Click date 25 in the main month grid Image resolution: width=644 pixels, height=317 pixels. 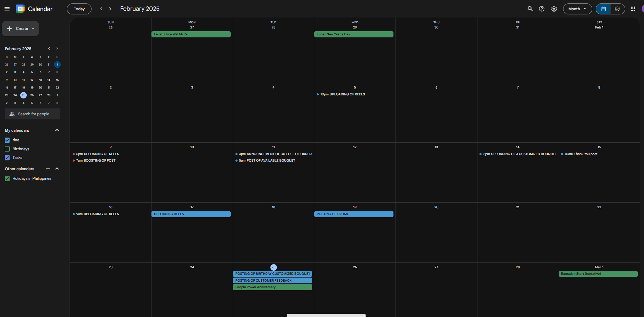click(x=274, y=267)
